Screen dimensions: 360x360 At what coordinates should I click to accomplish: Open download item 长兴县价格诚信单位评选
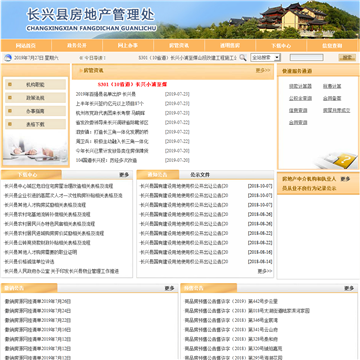29,262
